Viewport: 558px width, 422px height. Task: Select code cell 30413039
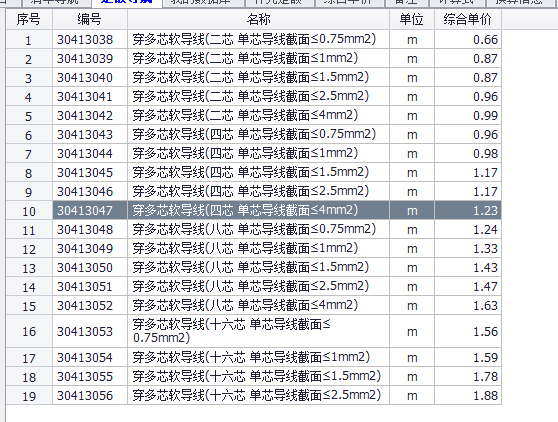90,59
